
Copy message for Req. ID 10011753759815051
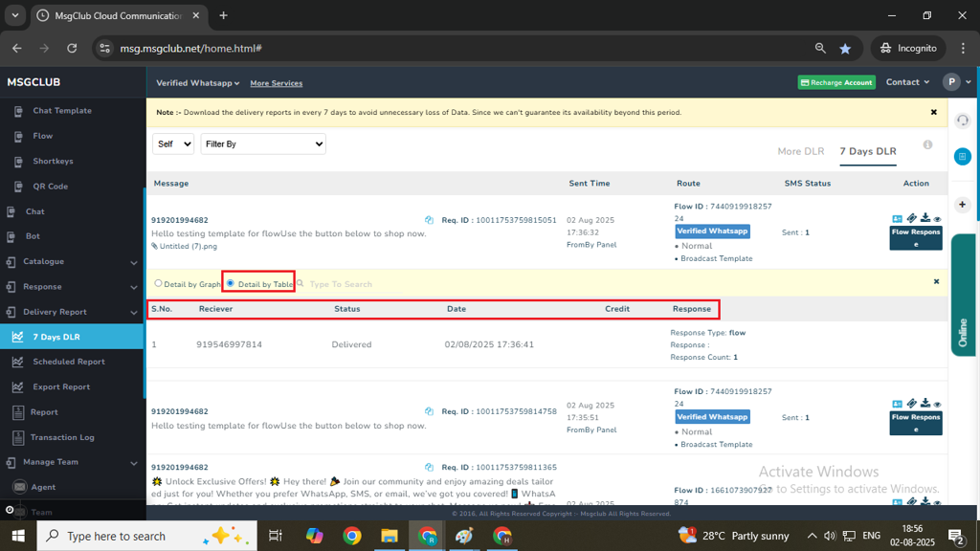[429, 220]
